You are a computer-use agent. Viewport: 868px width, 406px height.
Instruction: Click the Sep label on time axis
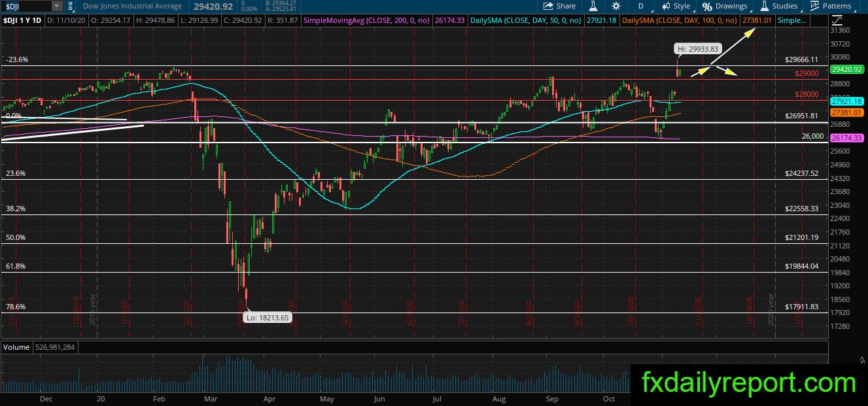[x=552, y=398]
